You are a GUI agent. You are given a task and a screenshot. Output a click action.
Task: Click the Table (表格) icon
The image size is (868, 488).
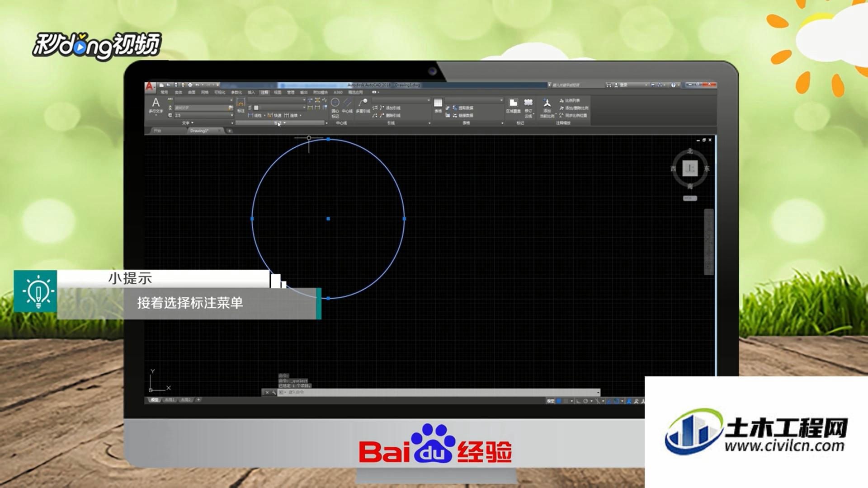click(x=438, y=105)
